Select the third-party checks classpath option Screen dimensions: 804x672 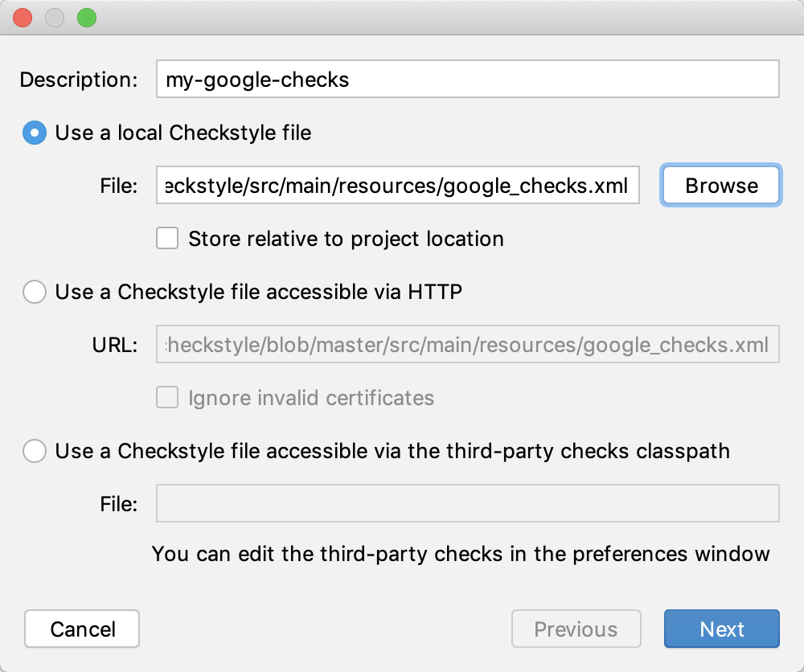tap(35, 451)
